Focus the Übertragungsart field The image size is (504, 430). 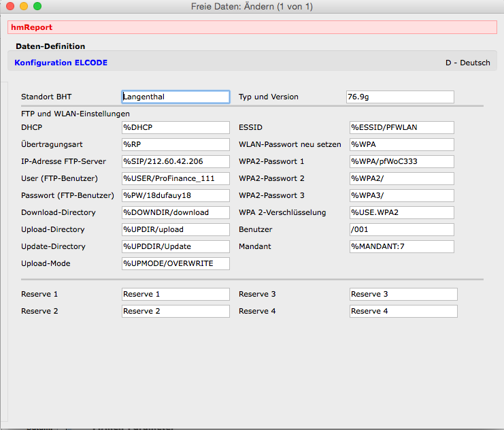tap(175, 144)
